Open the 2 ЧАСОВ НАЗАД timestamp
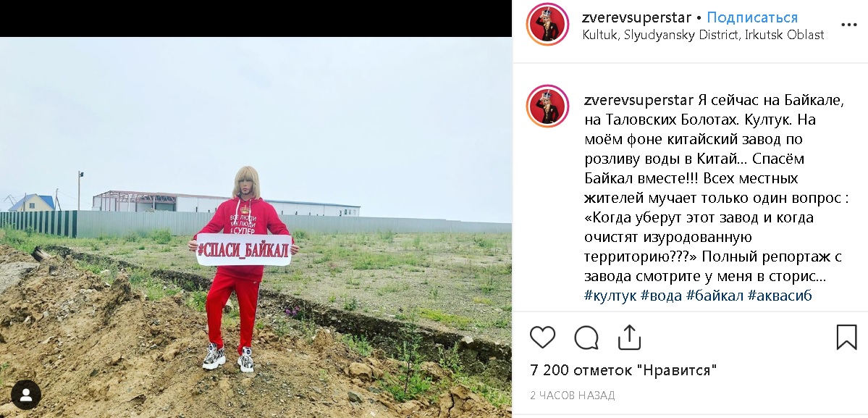This screenshot has width=868, height=418. (573, 396)
